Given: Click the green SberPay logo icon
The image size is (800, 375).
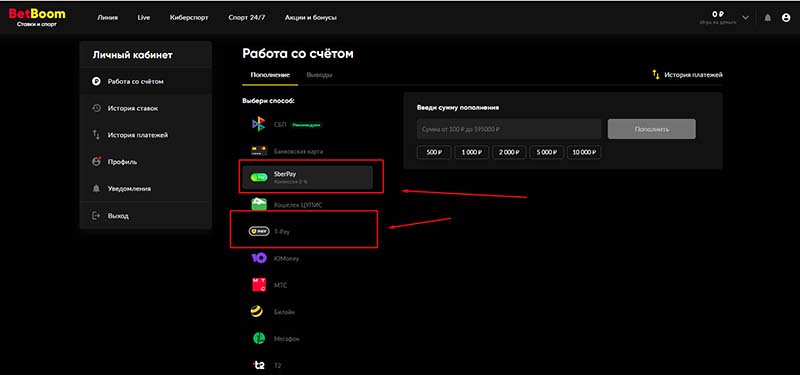Looking at the screenshot, I should (259, 177).
